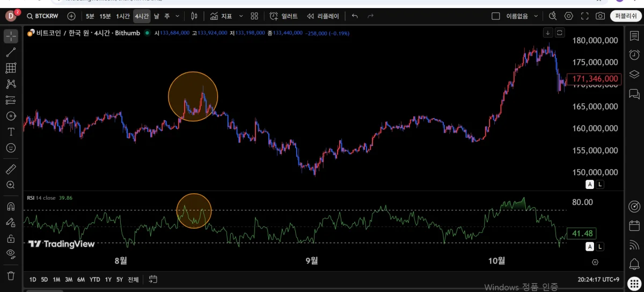
Task: Select the 3M date range
Action: click(x=69, y=279)
